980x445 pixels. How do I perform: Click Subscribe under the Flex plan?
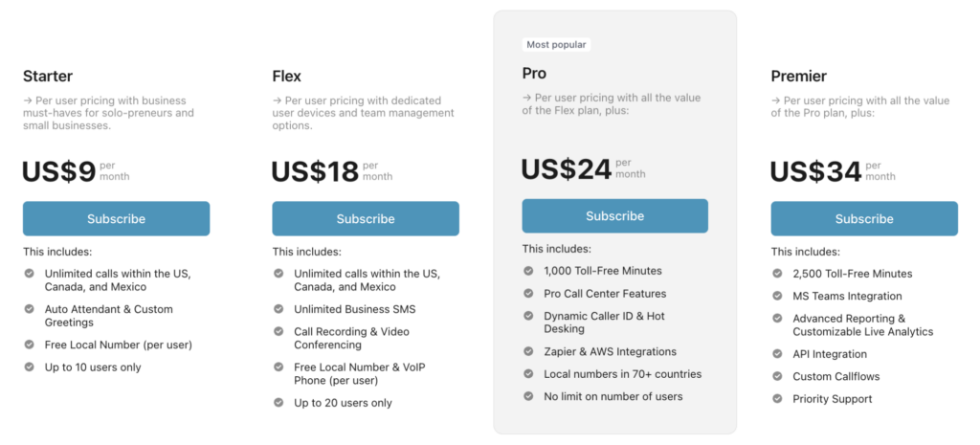point(366,218)
